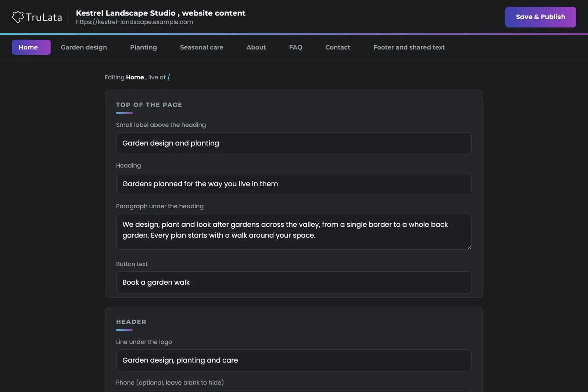
Task: Go to the Seasonal care tab
Action: pos(202,47)
